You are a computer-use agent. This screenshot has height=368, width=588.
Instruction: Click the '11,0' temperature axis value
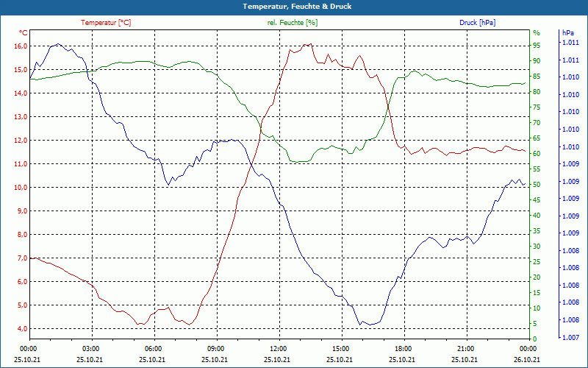pyautogui.click(x=21, y=163)
